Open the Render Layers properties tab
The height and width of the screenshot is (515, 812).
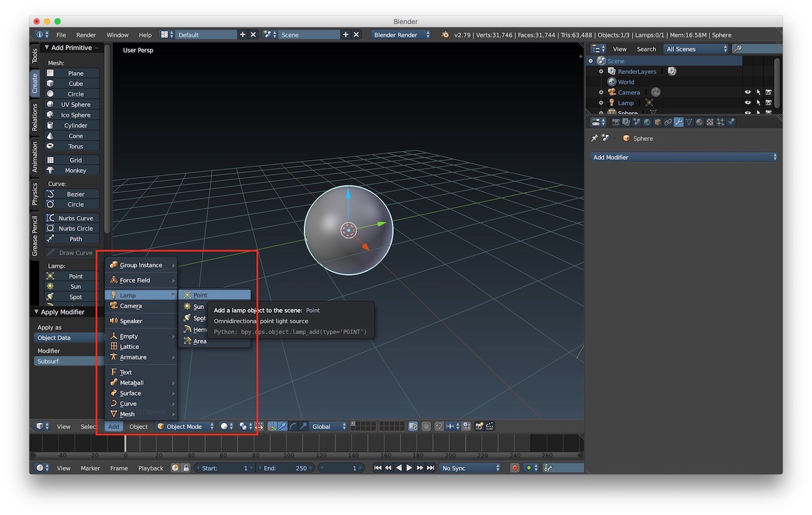pyautogui.click(x=626, y=122)
